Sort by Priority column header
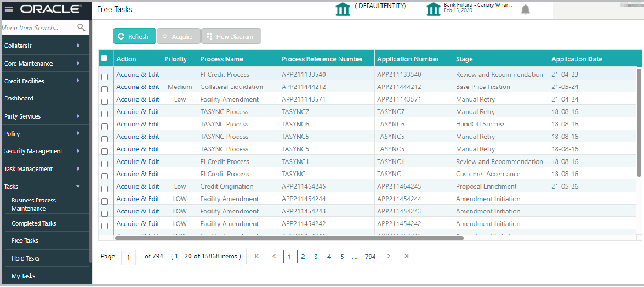 pyautogui.click(x=176, y=59)
